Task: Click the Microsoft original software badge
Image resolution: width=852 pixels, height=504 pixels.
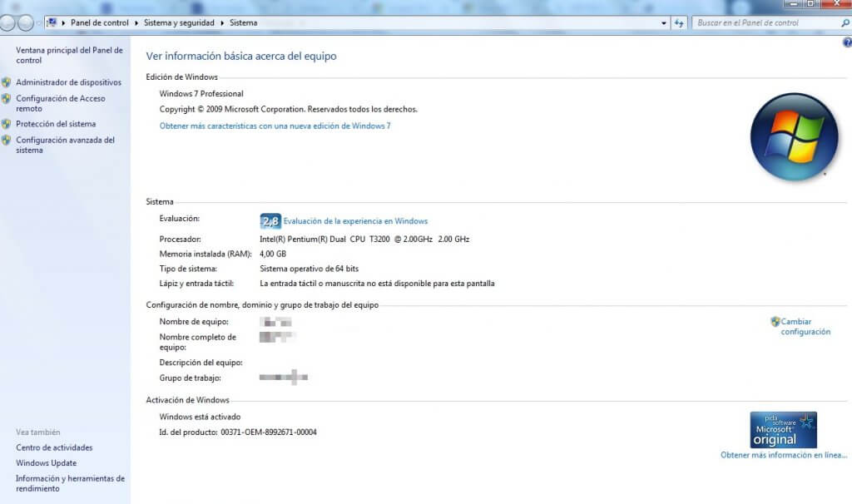Action: pyautogui.click(x=783, y=430)
